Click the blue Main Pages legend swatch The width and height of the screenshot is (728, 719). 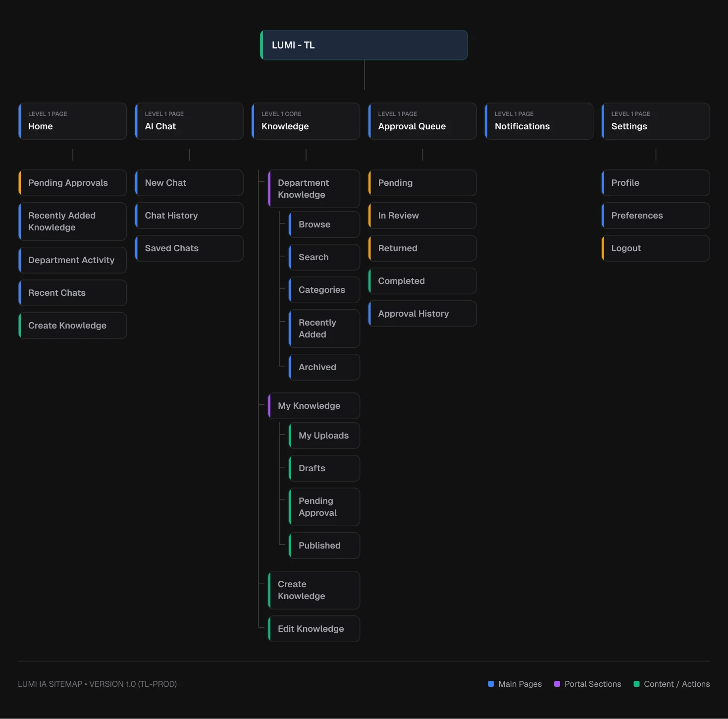[491, 684]
